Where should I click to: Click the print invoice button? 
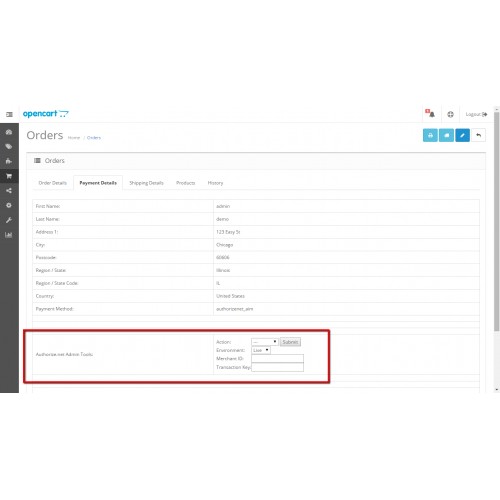(x=430, y=135)
